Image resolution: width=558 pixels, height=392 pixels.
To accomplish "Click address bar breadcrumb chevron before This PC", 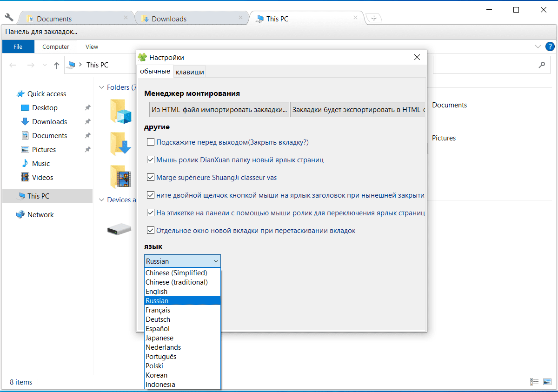I will point(80,65).
